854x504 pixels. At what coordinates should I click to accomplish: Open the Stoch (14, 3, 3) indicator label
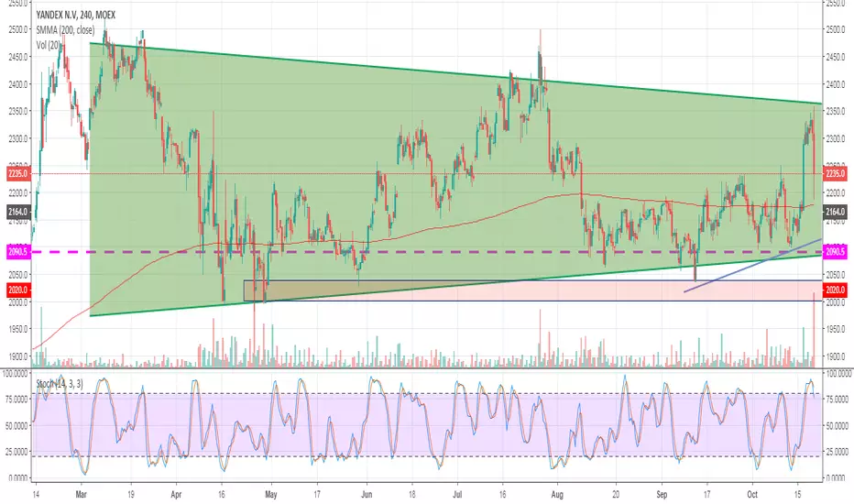tap(60, 384)
